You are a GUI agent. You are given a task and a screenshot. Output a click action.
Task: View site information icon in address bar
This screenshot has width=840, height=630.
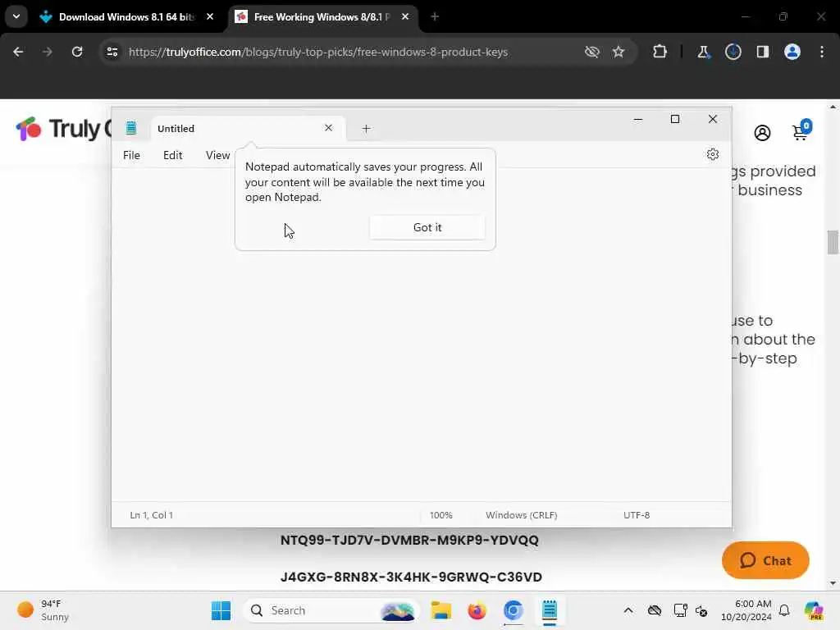[x=112, y=52]
